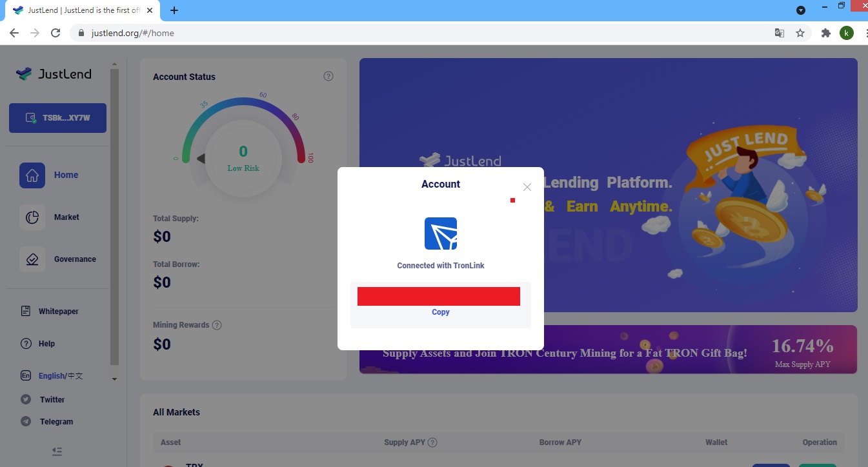This screenshot has width=868, height=467.
Task: Close the JustLend browser tab
Action: click(x=150, y=10)
